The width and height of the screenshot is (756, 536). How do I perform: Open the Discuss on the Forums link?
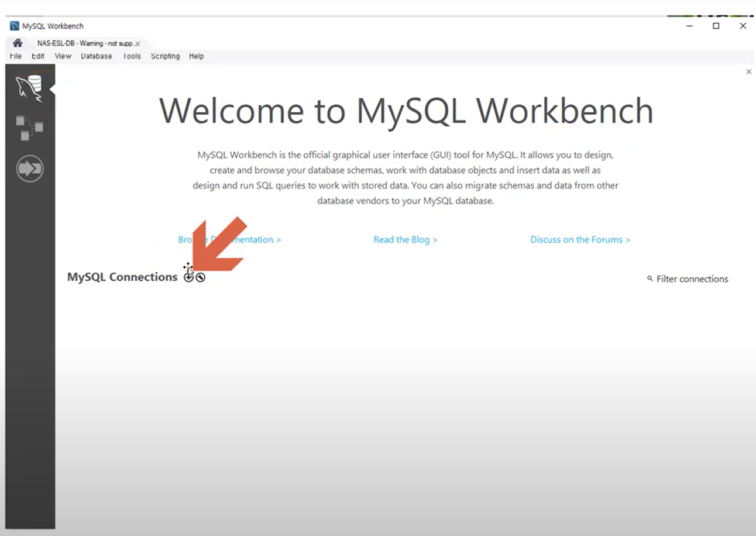click(580, 239)
